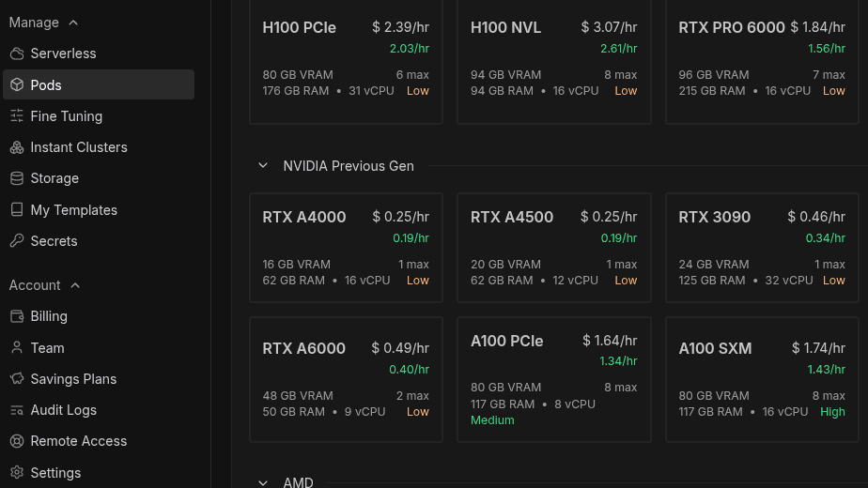Screen dimensions: 868x488
Task: Click the 1.56/hr RTX PRO 6000 price
Action: pos(827,49)
